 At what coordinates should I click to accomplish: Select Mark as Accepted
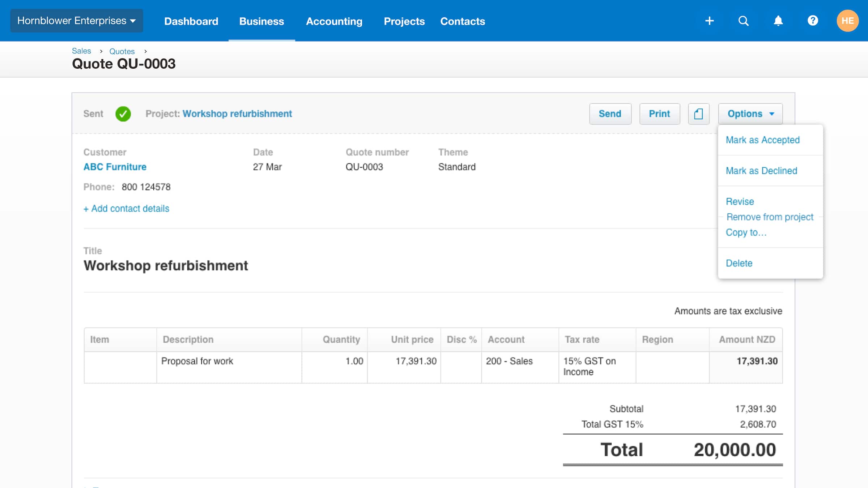(762, 140)
